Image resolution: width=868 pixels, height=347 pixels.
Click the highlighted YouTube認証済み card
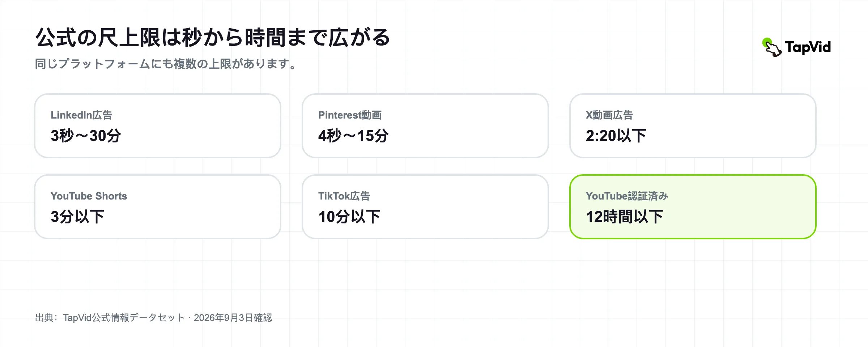[693, 207]
